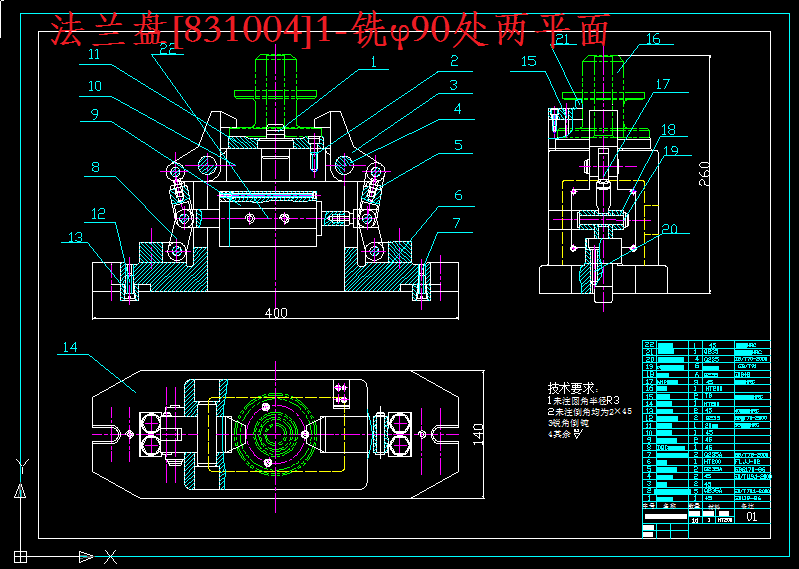This screenshot has width=799, height=569.
Task: Pick the 400 width dimension text
Action: tap(276, 312)
